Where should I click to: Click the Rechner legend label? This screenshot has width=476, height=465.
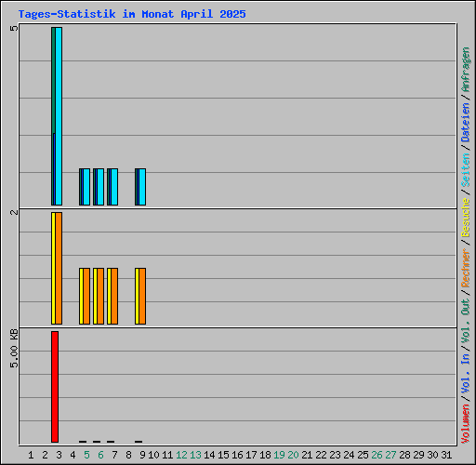pos(466,268)
